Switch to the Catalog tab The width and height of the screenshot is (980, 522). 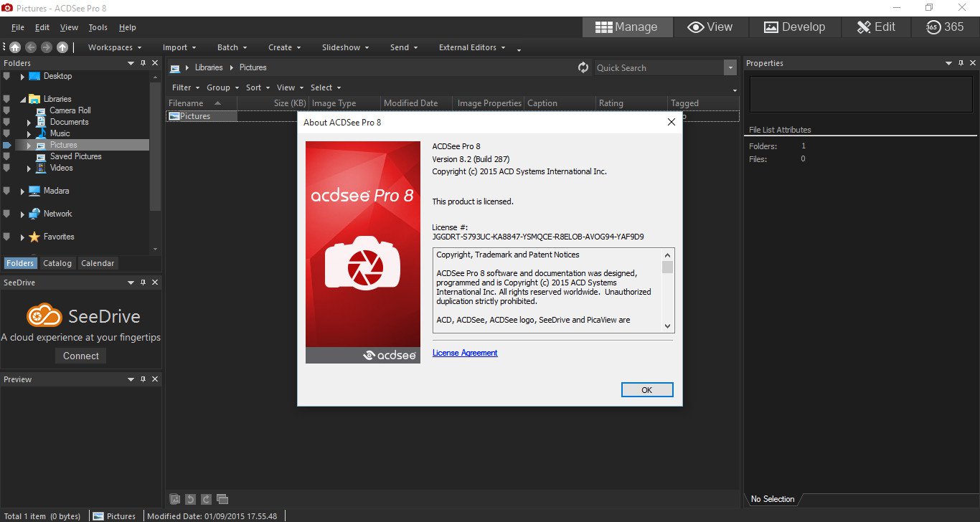[x=57, y=263]
